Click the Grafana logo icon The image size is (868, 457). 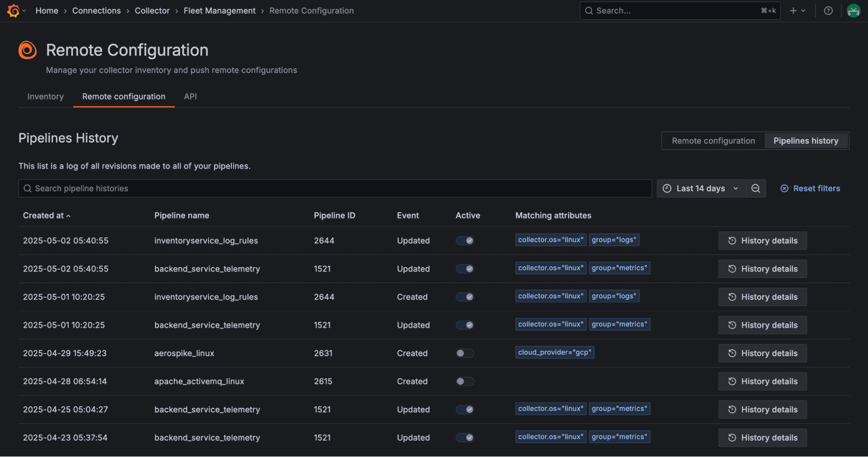tap(13, 10)
